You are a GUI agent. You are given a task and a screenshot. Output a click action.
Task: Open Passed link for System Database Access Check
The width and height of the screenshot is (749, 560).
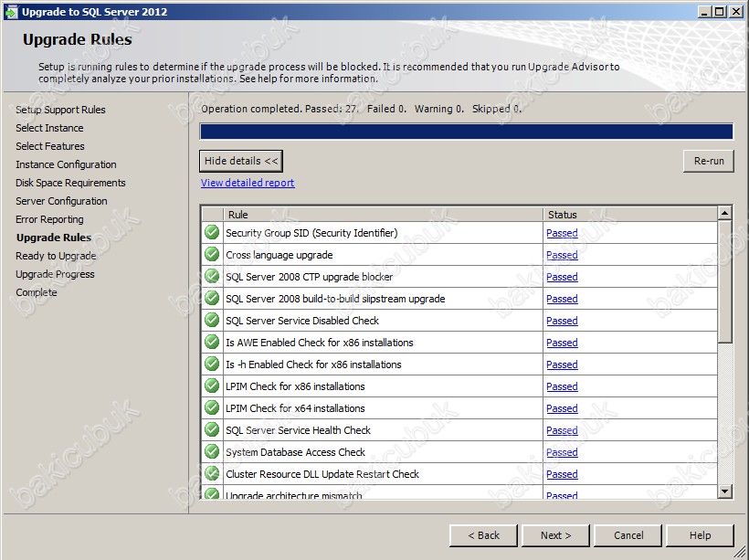(562, 452)
